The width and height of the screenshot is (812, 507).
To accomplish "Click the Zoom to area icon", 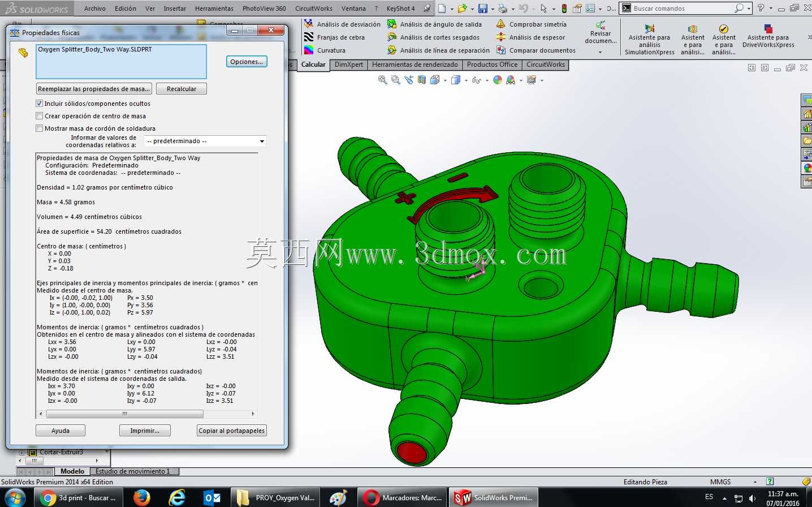I will coord(396,80).
